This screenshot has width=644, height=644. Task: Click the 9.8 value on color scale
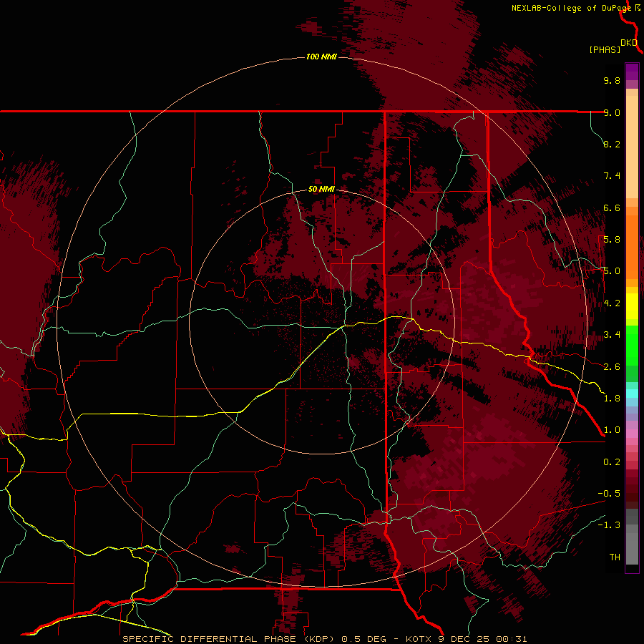click(612, 80)
